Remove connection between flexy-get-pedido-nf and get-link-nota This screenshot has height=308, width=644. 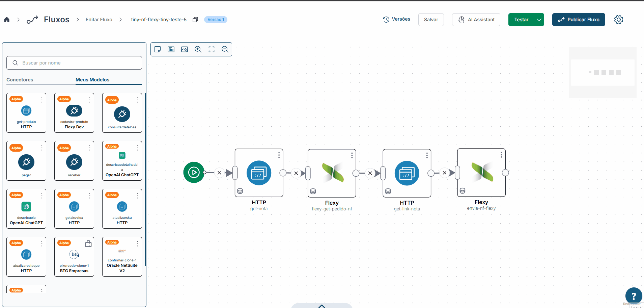370,173
